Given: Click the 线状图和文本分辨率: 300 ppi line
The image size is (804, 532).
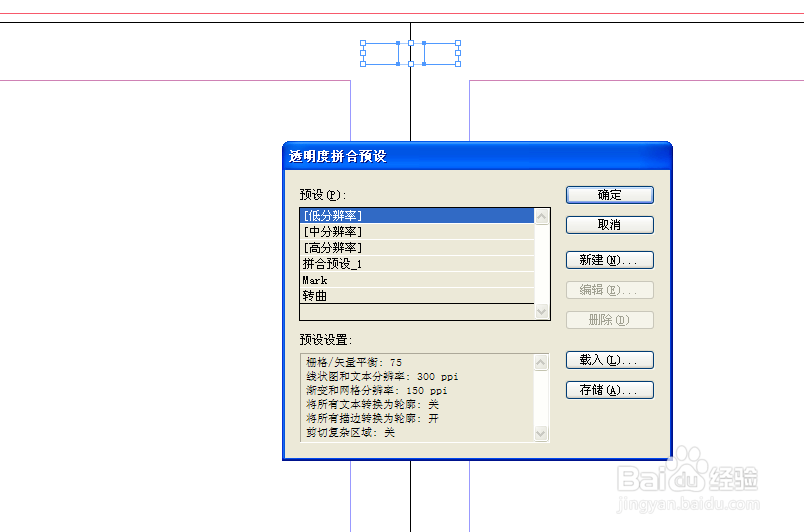Looking at the screenshot, I should coord(382,376).
